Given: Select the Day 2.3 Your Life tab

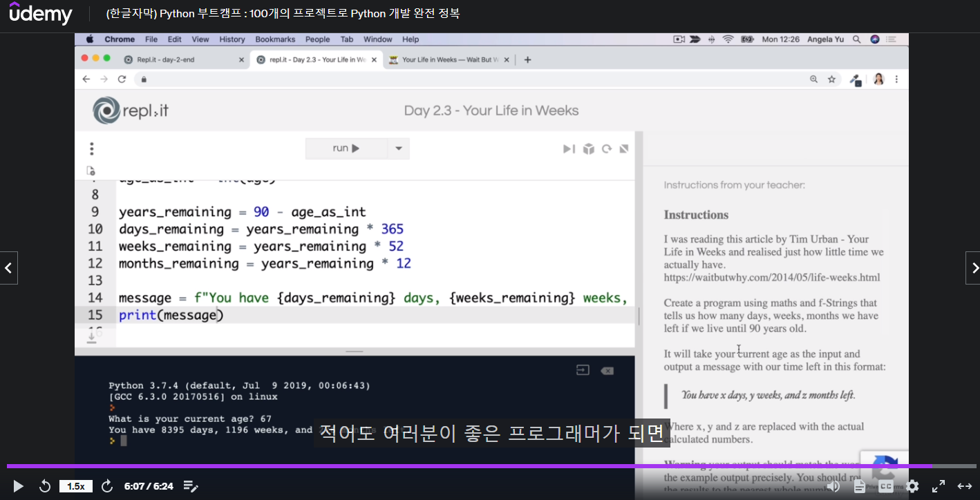Looking at the screenshot, I should tap(316, 60).
